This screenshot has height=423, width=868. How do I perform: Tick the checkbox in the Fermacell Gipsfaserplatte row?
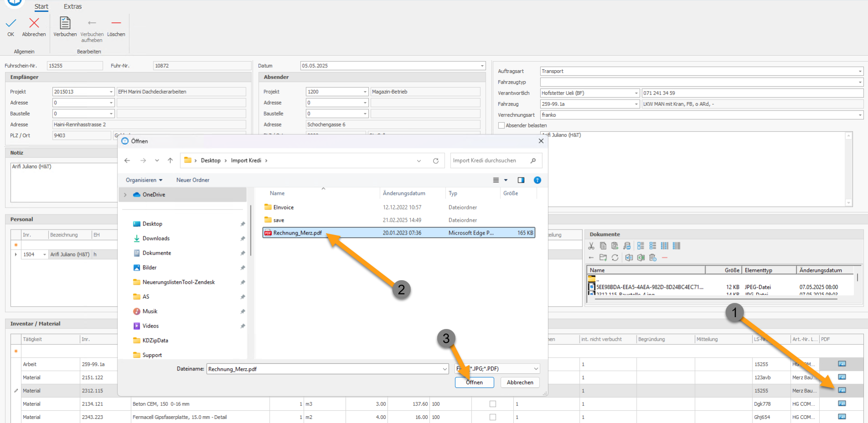[x=492, y=417]
